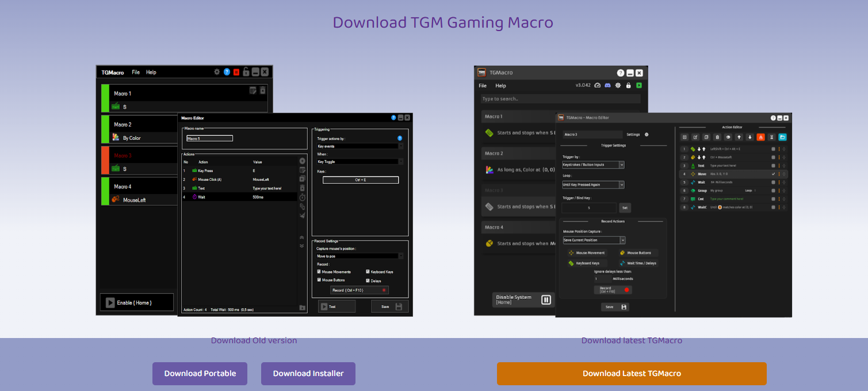868x391 pixels.
Task: Click Set button next to trigger key
Action: click(x=625, y=208)
